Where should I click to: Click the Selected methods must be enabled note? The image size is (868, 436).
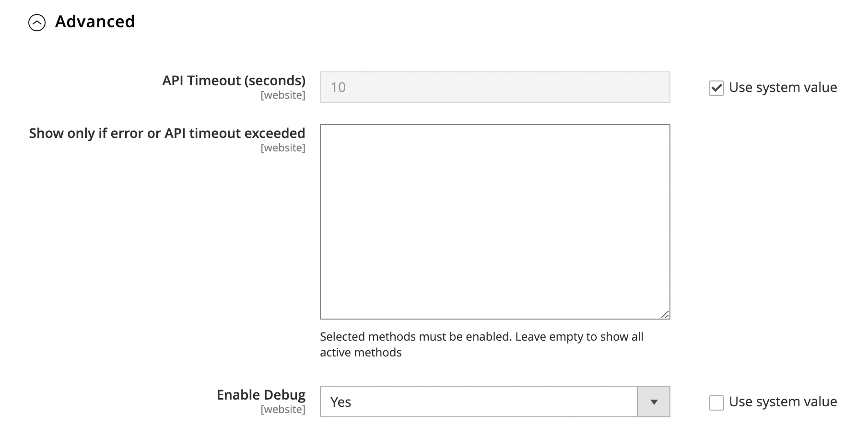click(x=481, y=344)
